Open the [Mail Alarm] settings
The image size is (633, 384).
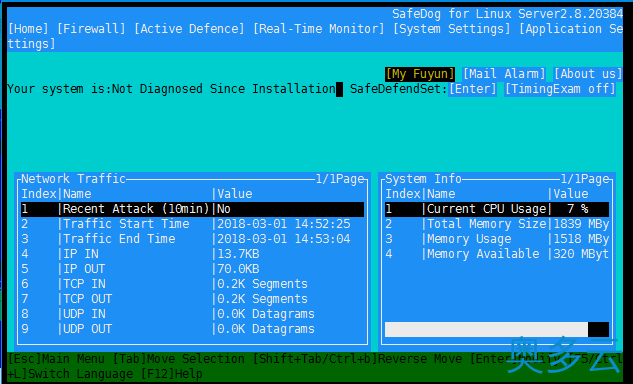504,74
